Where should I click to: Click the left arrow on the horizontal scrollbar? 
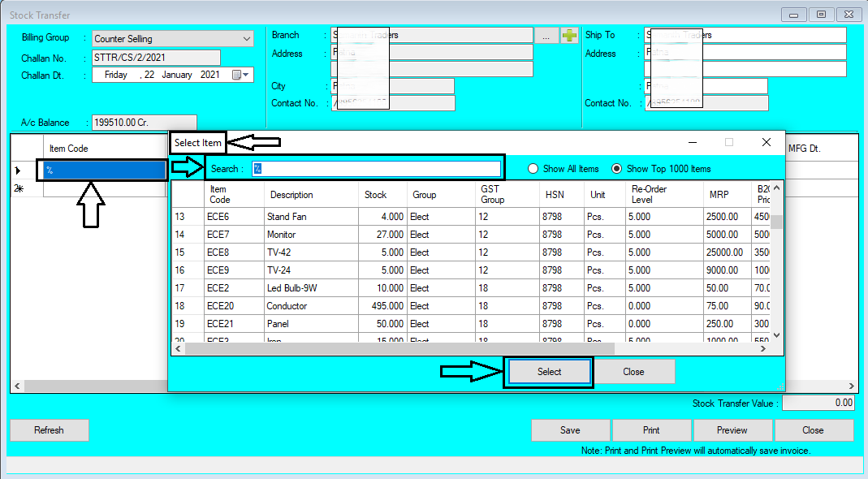click(177, 347)
